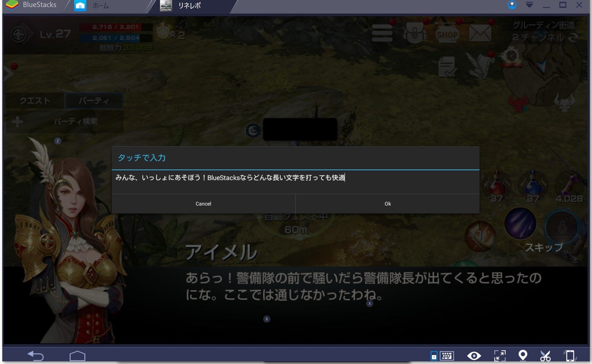592x364 pixels.
Task: Click the item slot showing 4,028
Action: pyautogui.click(x=569, y=186)
